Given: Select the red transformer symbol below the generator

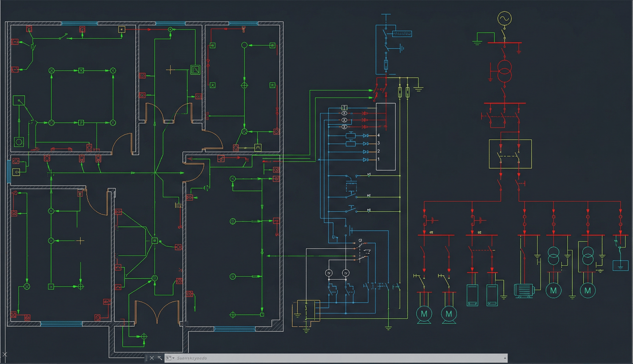Looking at the screenshot, I should click(504, 72).
